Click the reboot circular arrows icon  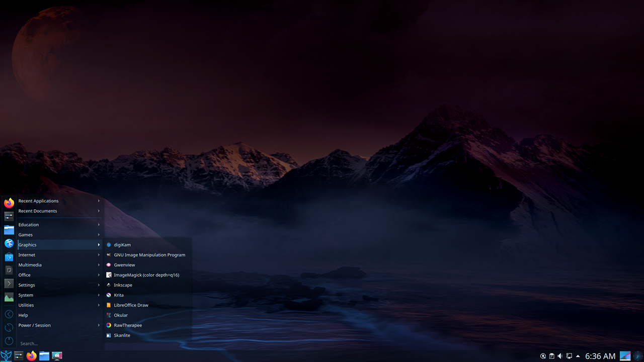tap(9, 327)
